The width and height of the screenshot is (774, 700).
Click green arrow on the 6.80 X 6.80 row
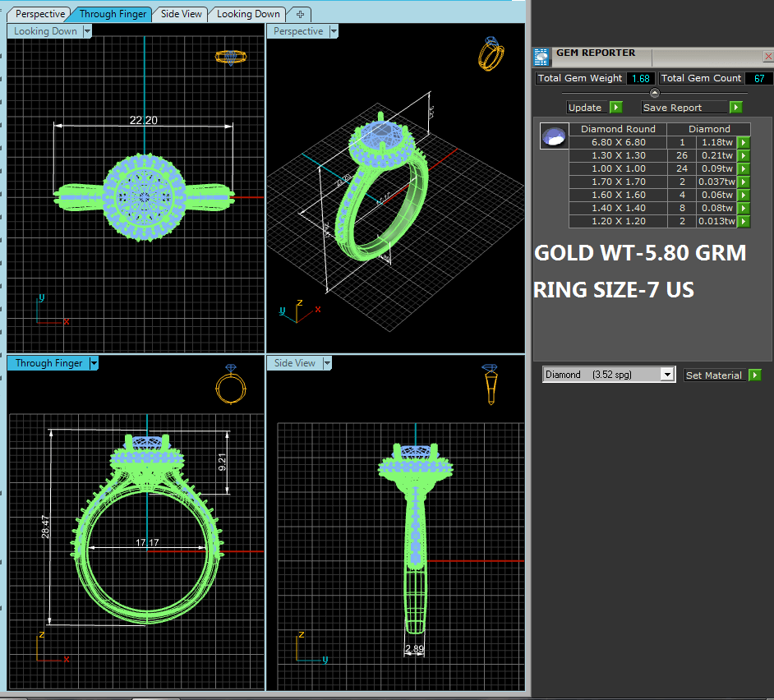click(x=743, y=142)
